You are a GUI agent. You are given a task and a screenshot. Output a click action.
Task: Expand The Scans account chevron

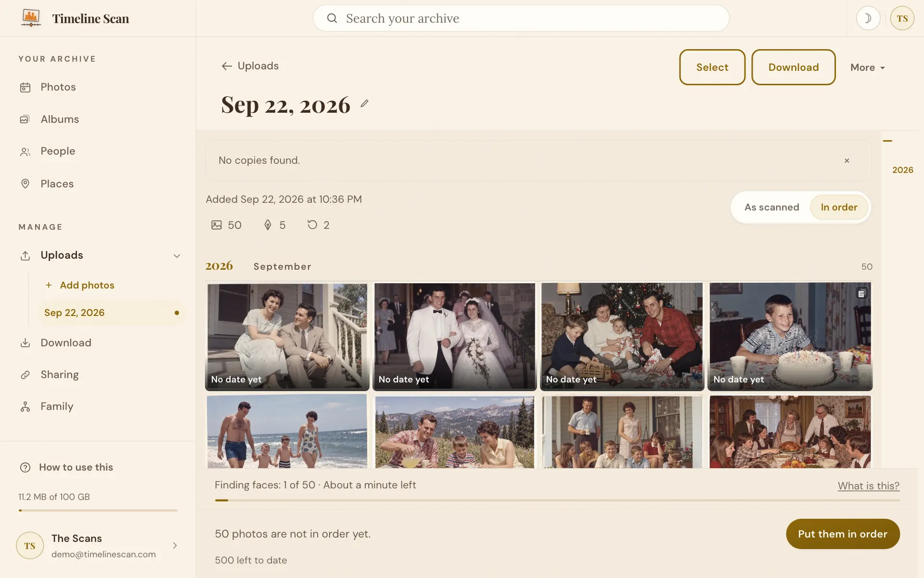(x=175, y=545)
